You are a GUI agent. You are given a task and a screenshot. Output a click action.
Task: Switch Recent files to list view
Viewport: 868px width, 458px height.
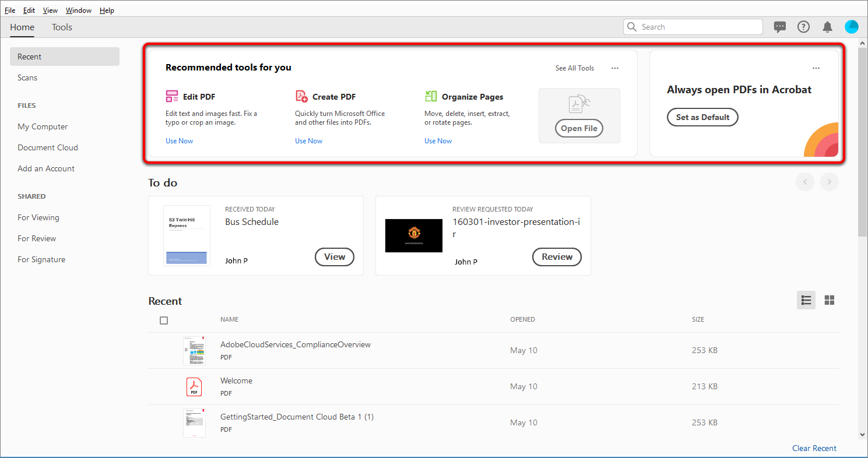pyautogui.click(x=806, y=300)
